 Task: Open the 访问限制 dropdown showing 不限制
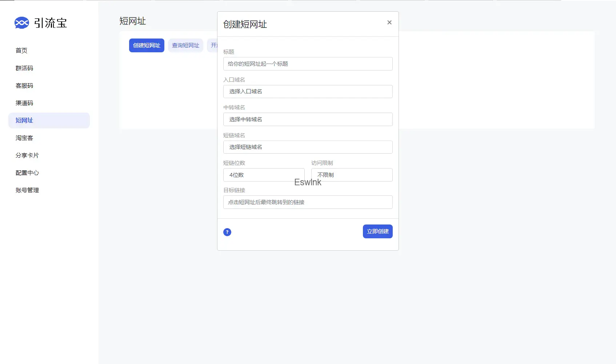click(352, 175)
